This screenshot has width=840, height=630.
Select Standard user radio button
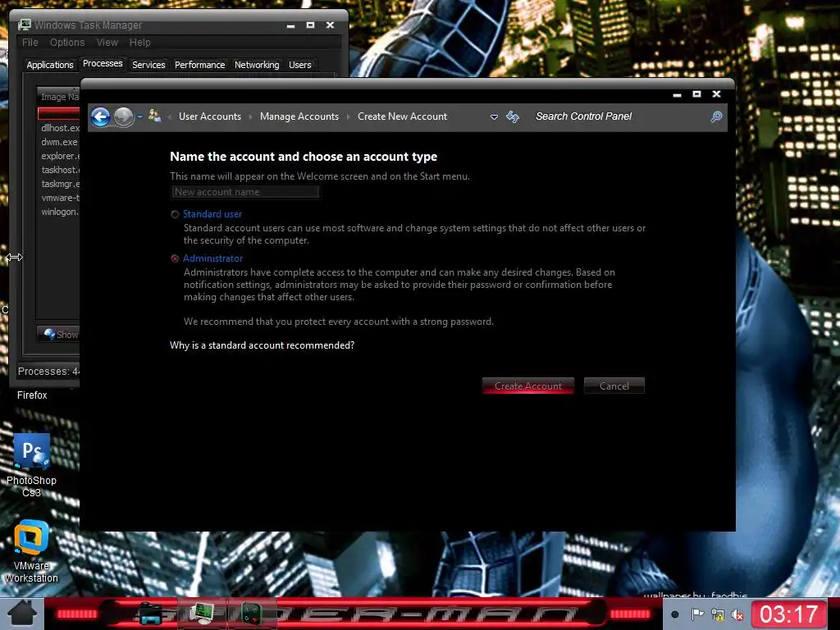click(x=175, y=214)
